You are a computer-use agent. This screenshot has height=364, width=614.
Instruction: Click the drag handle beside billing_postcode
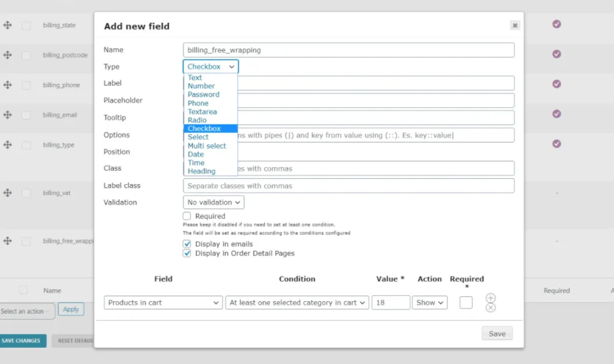(x=8, y=55)
